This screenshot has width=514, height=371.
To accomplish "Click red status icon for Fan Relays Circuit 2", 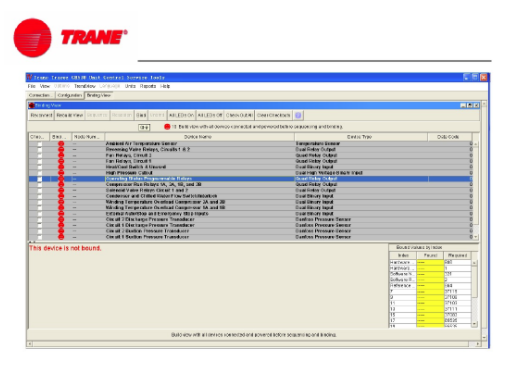I will 61,155.
